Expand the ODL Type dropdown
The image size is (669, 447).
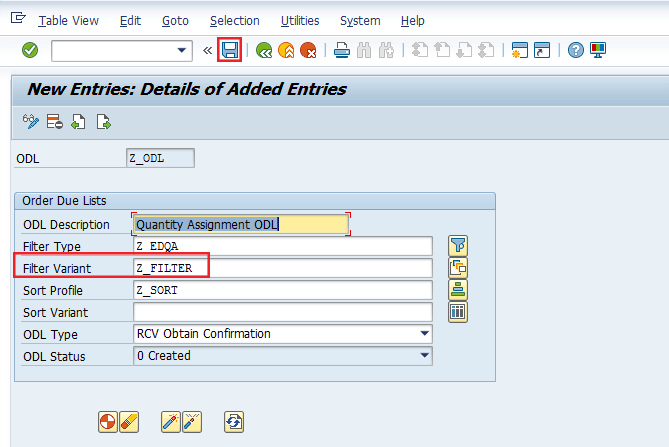426,334
